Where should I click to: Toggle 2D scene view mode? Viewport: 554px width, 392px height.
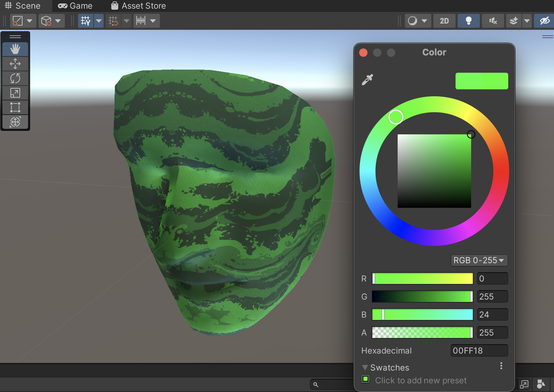point(444,21)
